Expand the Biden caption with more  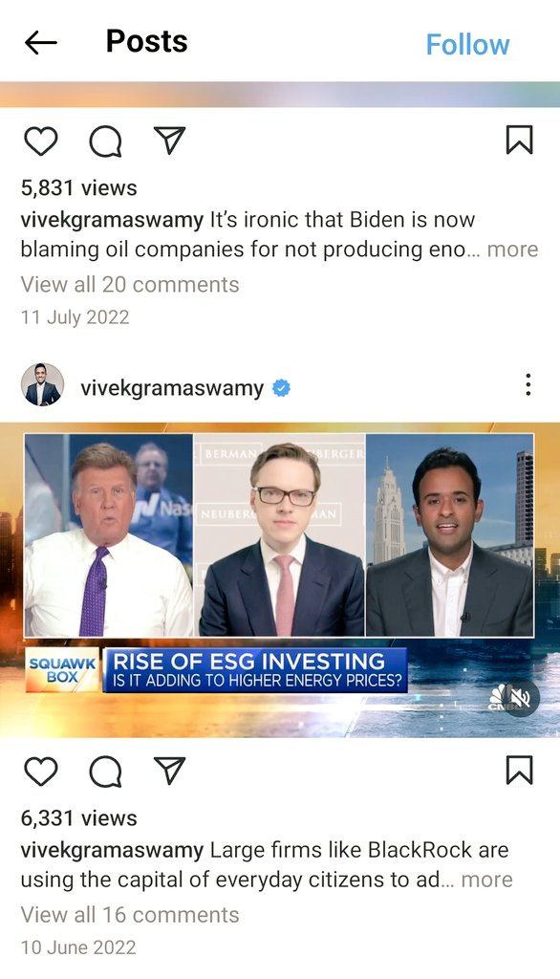[x=512, y=250]
